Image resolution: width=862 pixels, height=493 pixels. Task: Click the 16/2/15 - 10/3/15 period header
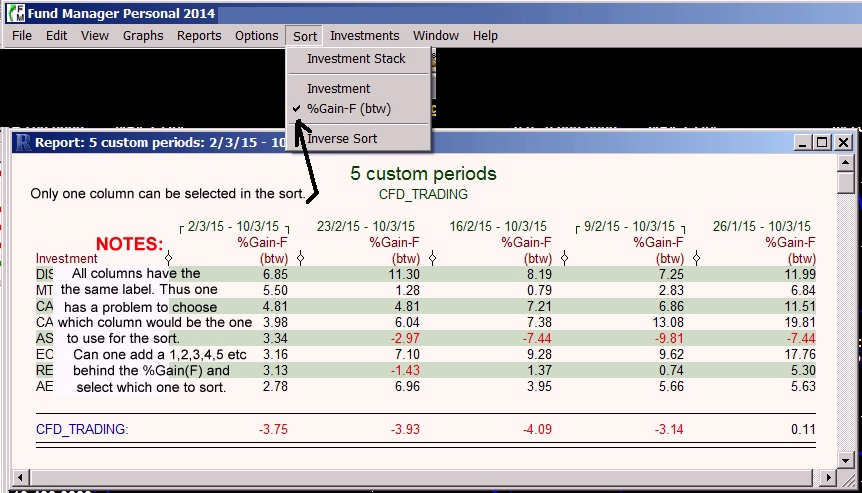click(498, 226)
